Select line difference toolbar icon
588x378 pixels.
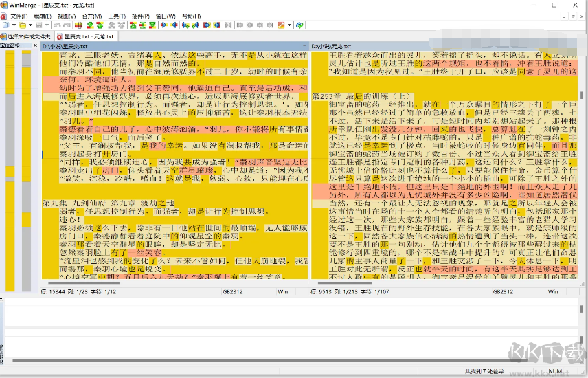77,25
